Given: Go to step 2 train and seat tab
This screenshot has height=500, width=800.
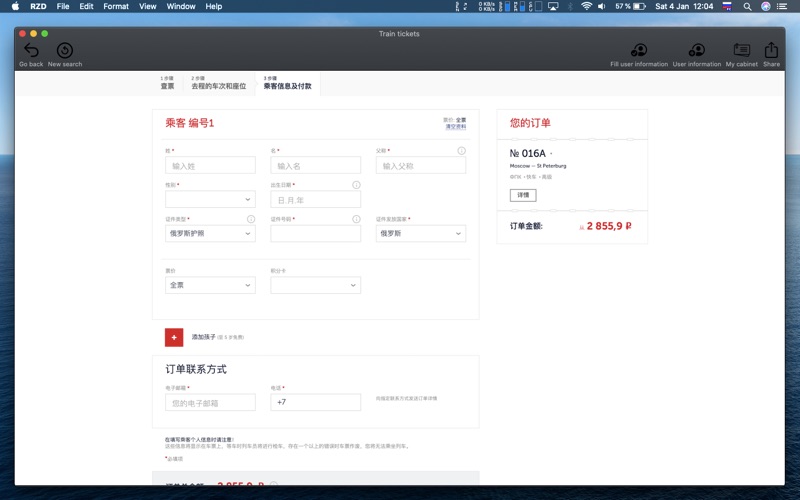Looking at the screenshot, I should (218, 84).
